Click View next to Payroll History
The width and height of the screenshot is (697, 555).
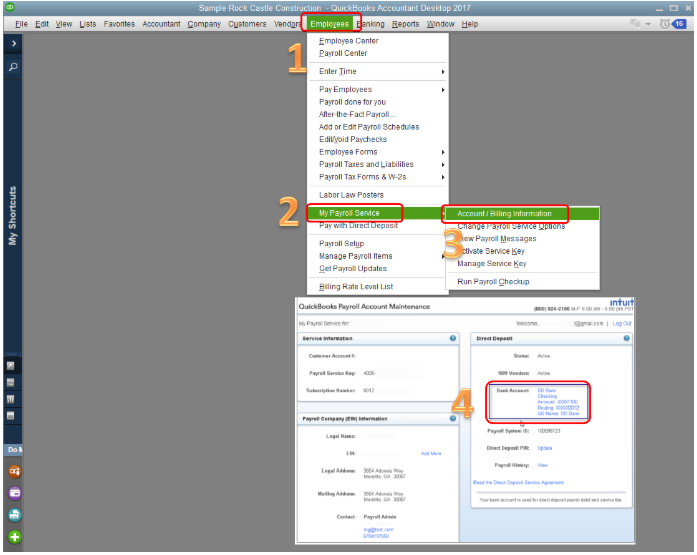point(542,465)
